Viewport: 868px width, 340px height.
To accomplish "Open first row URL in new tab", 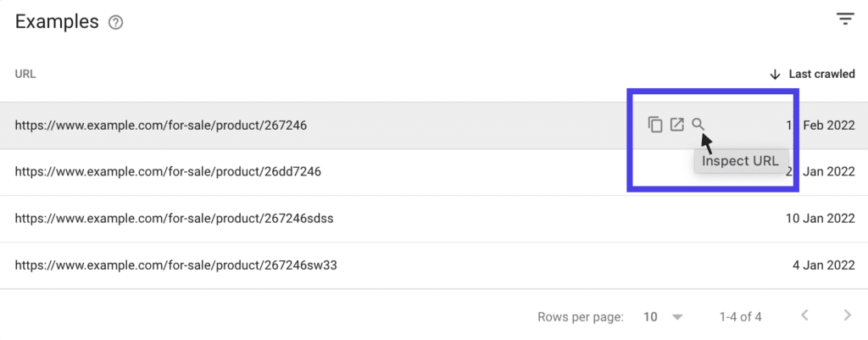I will (x=676, y=125).
